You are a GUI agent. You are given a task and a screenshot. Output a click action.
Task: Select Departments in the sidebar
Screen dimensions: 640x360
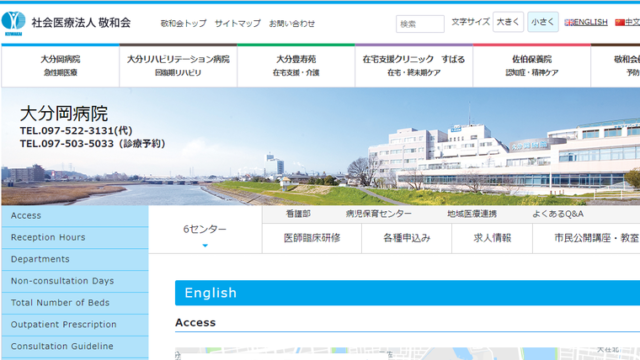tap(75, 259)
